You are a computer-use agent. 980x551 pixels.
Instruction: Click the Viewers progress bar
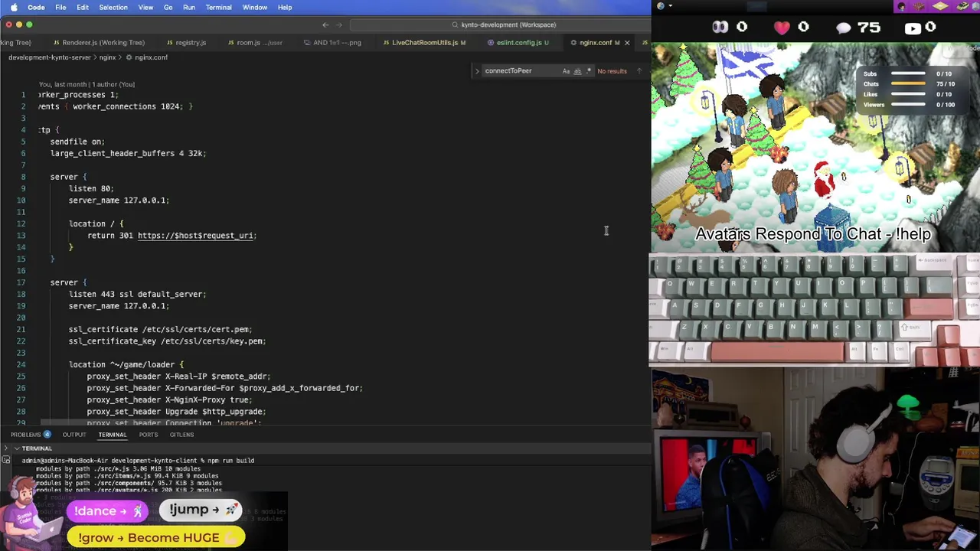pos(908,105)
